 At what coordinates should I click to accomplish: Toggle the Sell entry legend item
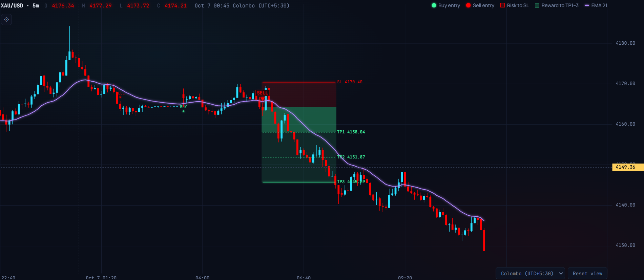click(480, 5)
